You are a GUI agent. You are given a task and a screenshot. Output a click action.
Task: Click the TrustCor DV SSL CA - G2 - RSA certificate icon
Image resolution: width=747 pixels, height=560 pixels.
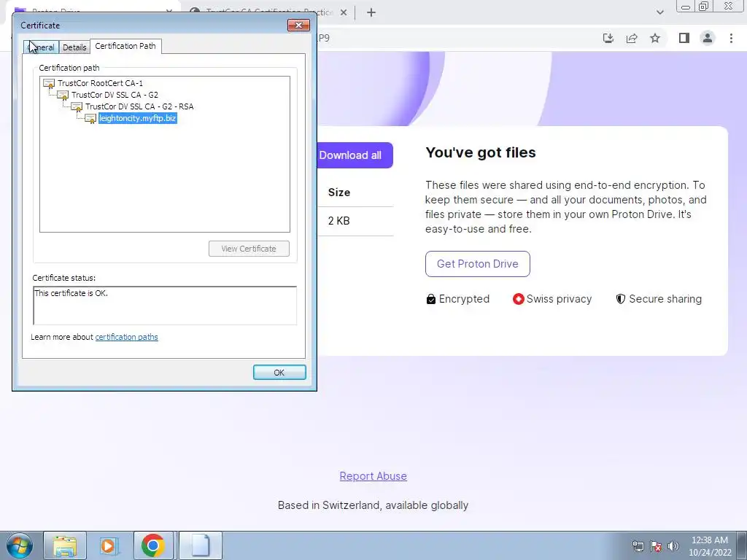coord(77,107)
